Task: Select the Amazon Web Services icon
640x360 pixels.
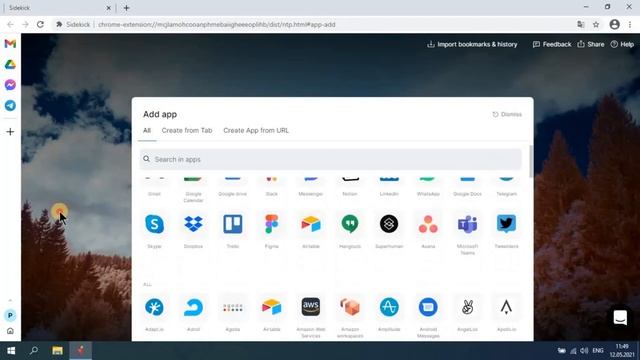Action: point(311,307)
